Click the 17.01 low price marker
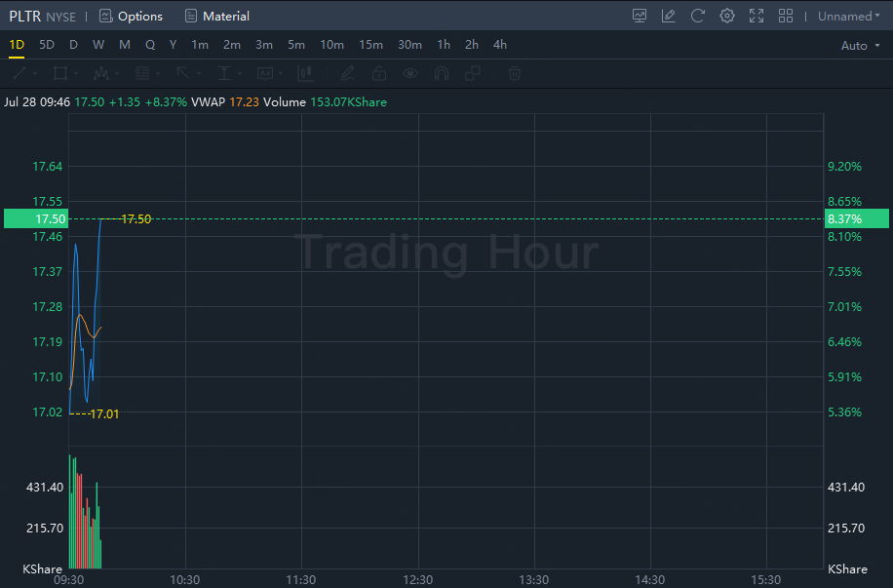The width and height of the screenshot is (893, 588). tap(104, 414)
